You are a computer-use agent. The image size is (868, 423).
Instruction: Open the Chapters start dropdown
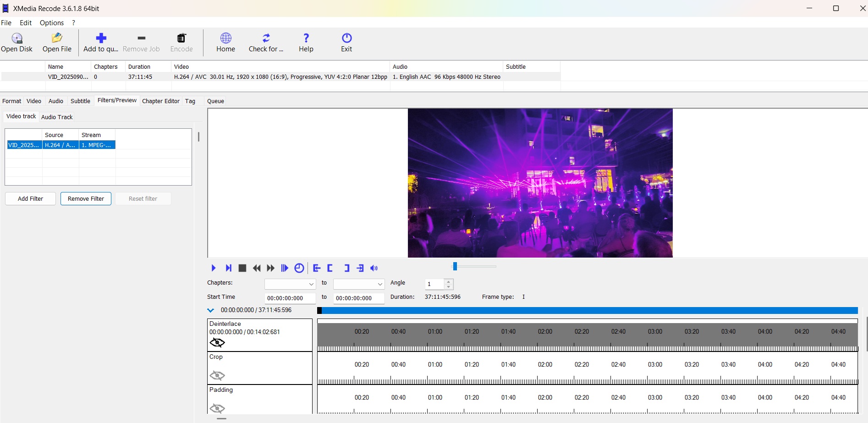pyautogui.click(x=290, y=284)
